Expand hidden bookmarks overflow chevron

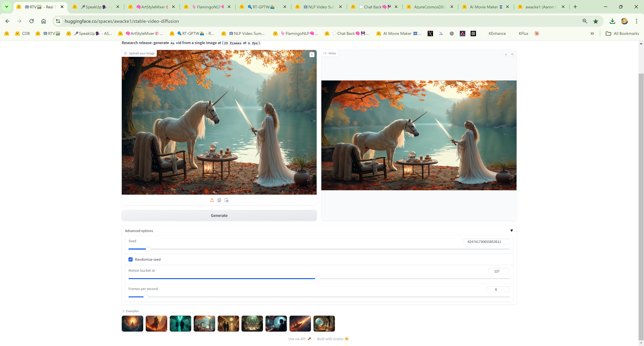pyautogui.click(x=592, y=34)
